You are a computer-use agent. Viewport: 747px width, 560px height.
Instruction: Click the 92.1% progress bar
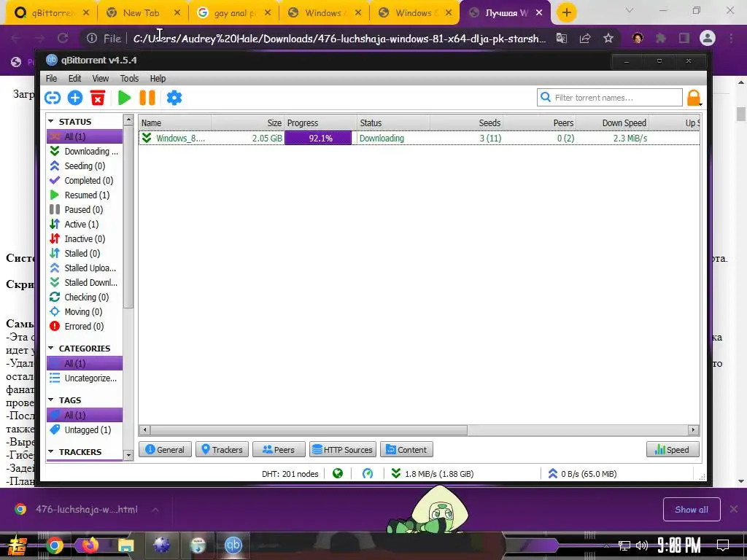point(318,138)
